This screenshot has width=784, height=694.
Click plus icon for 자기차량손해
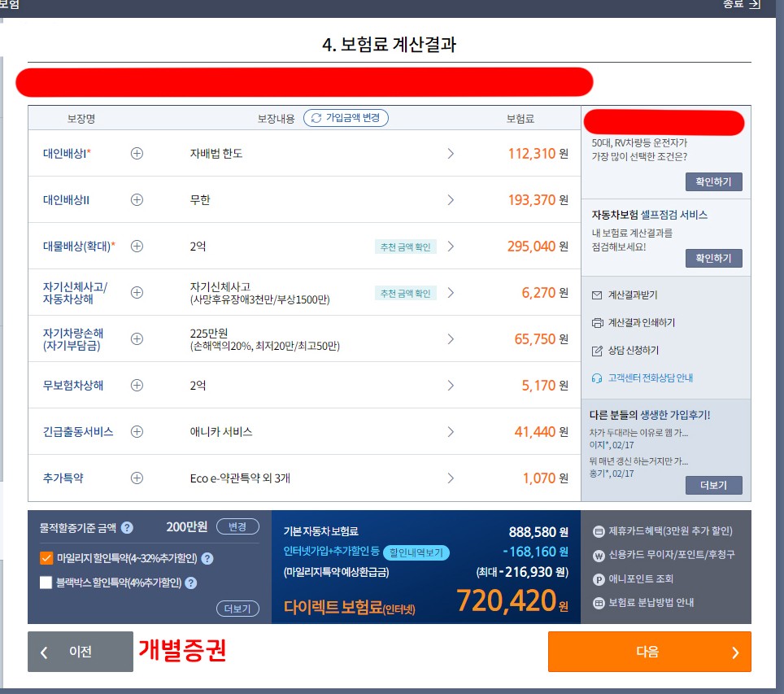tap(137, 338)
